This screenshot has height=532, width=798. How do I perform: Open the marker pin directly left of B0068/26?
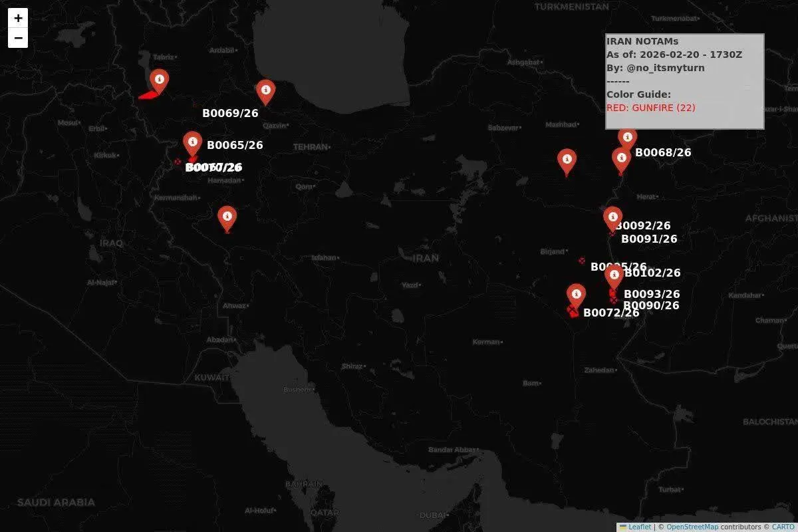pos(621,160)
